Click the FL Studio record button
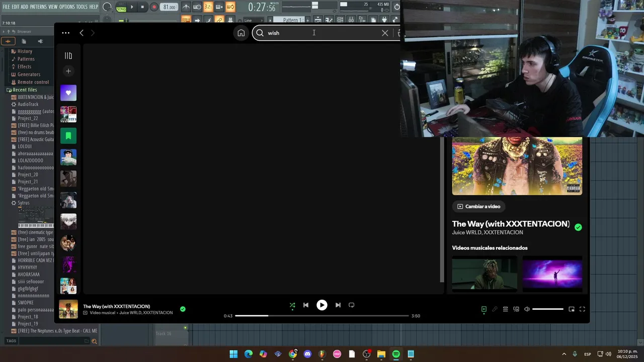 [x=154, y=7]
